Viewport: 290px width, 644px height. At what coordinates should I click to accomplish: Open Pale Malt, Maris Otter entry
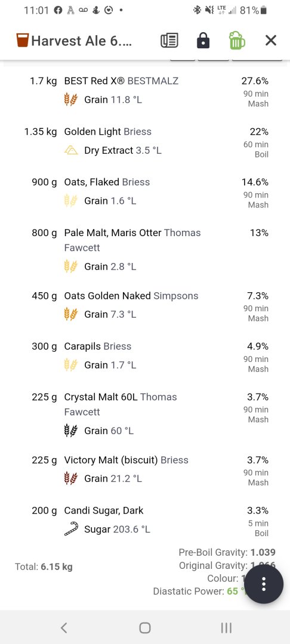coord(145,250)
